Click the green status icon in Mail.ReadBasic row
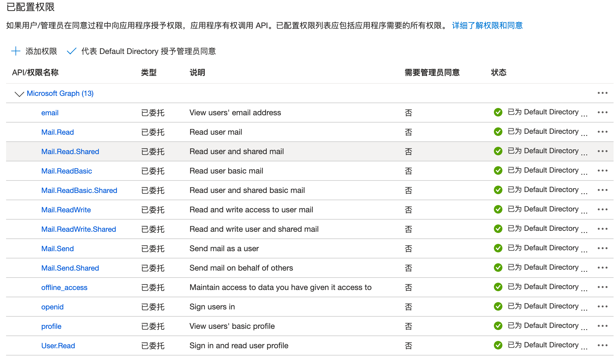The height and width of the screenshot is (364, 616). point(498,170)
